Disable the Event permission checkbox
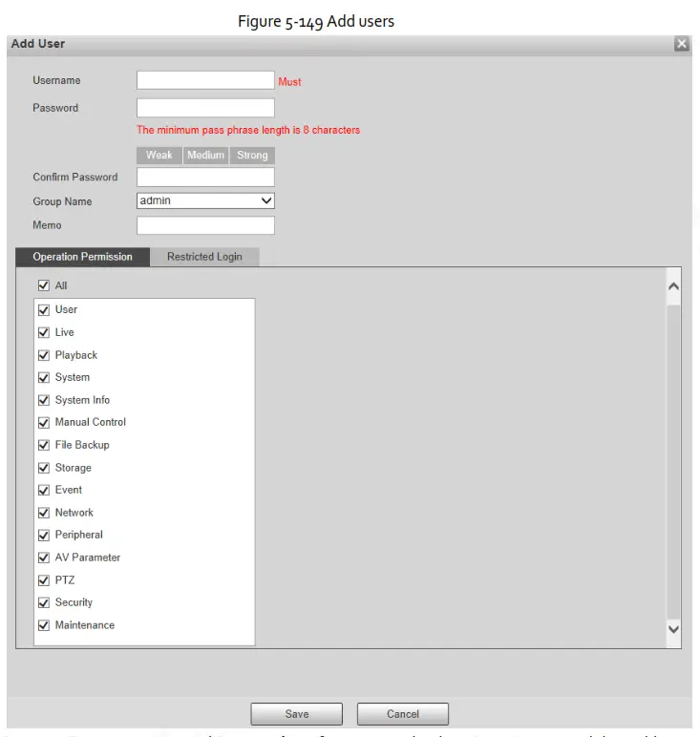The height and width of the screenshot is (737, 700). tap(44, 491)
